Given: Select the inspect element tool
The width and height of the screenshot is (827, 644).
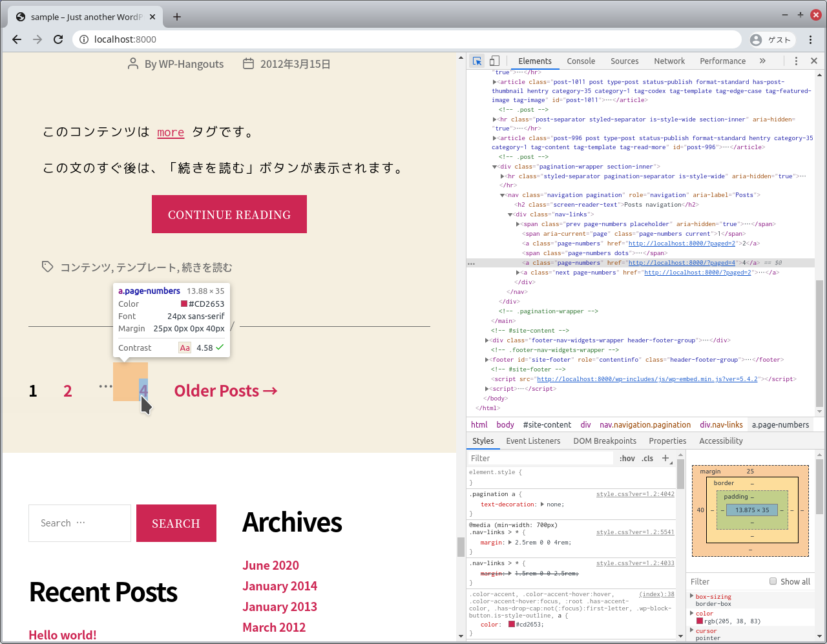Looking at the screenshot, I should [x=477, y=60].
